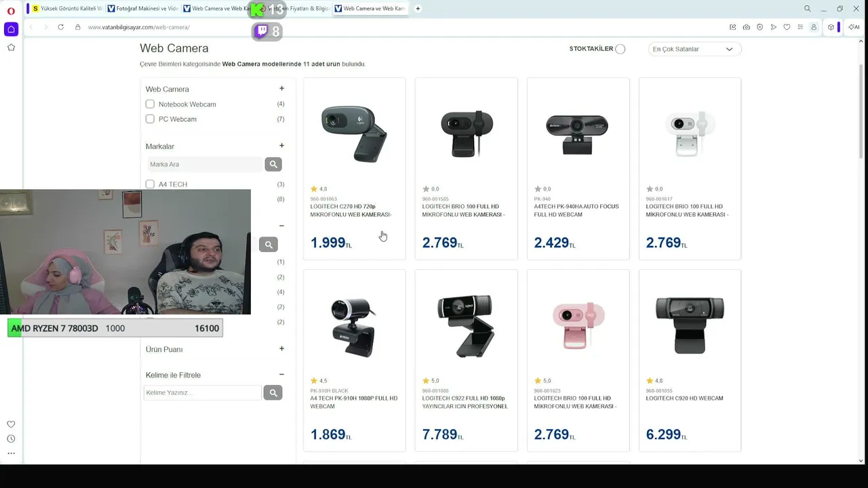Open the Opera AI assistant button
Image resolution: width=868 pixels, height=488 pixels.
[x=854, y=27]
